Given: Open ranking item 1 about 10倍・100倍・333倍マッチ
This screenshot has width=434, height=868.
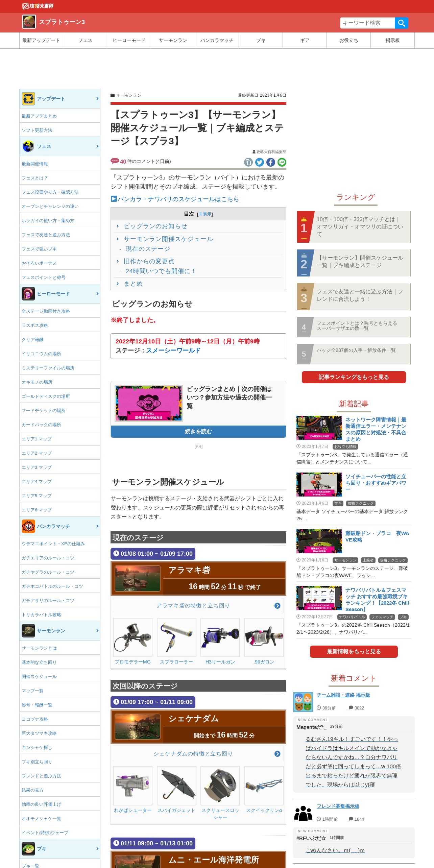Looking at the screenshot, I should 354,227.
